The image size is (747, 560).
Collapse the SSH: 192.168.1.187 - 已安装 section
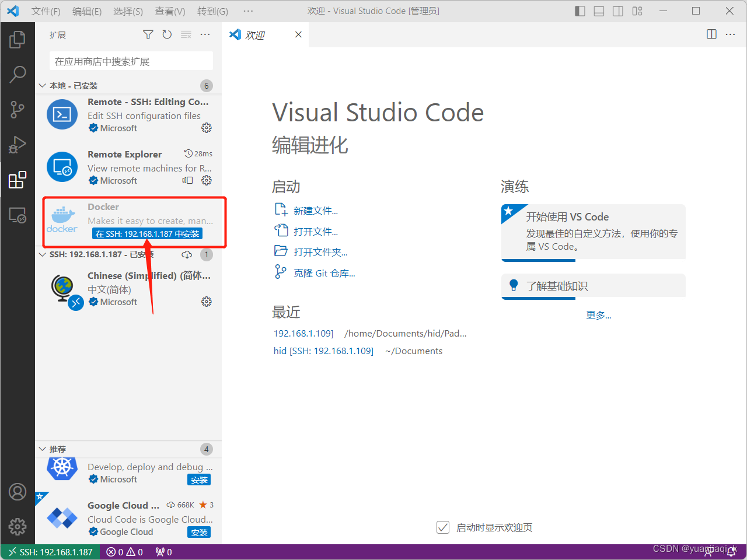pyautogui.click(x=128, y=254)
